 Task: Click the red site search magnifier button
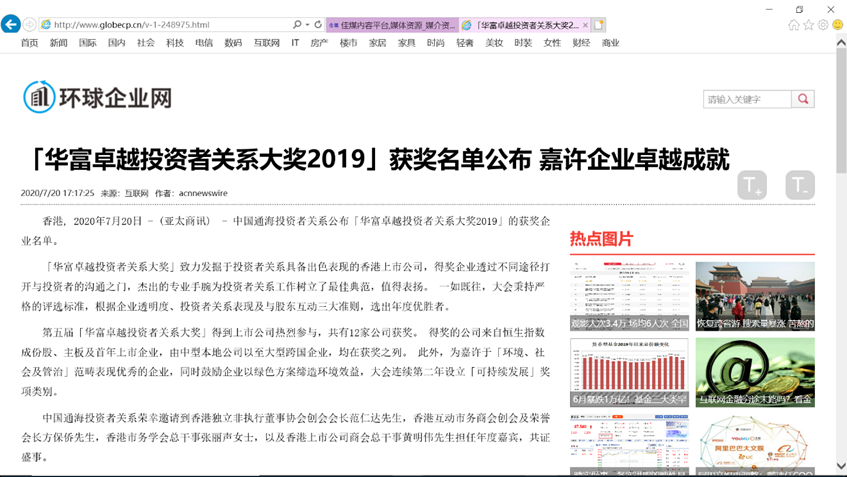click(803, 99)
